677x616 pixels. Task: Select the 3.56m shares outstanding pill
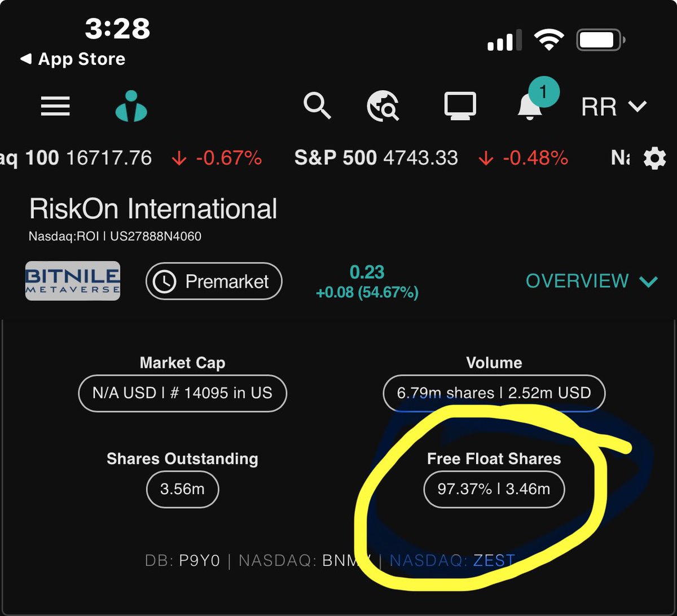pos(182,489)
